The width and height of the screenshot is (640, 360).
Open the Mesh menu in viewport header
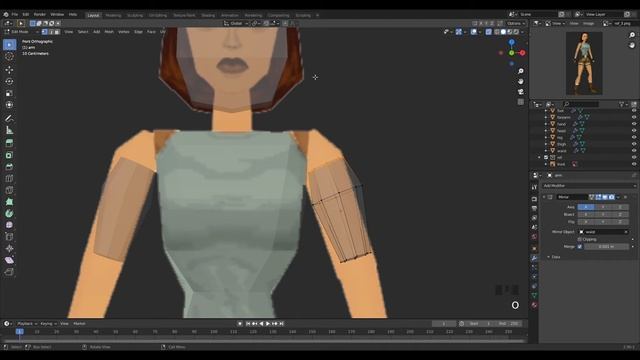point(109,32)
